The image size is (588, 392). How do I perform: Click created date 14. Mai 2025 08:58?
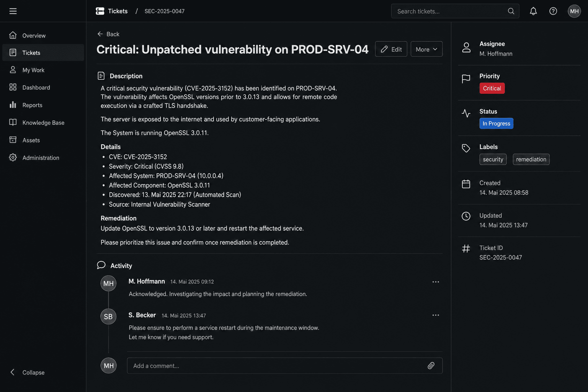click(504, 193)
